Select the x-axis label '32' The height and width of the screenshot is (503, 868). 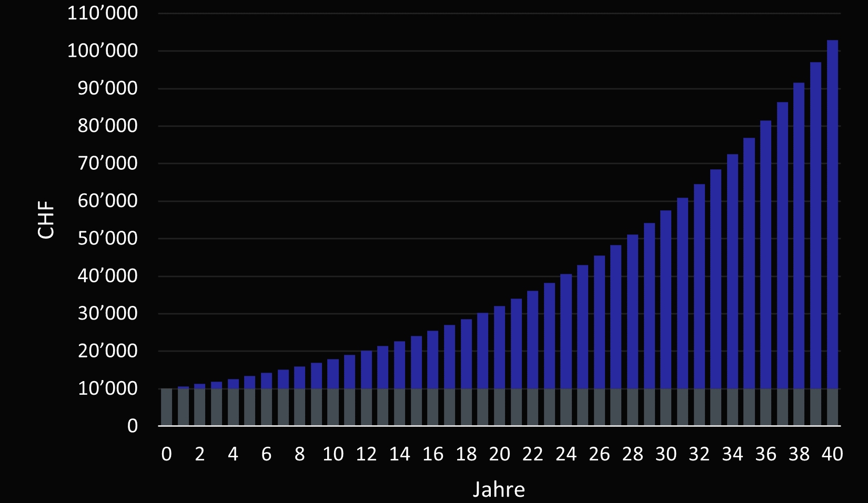point(699,454)
